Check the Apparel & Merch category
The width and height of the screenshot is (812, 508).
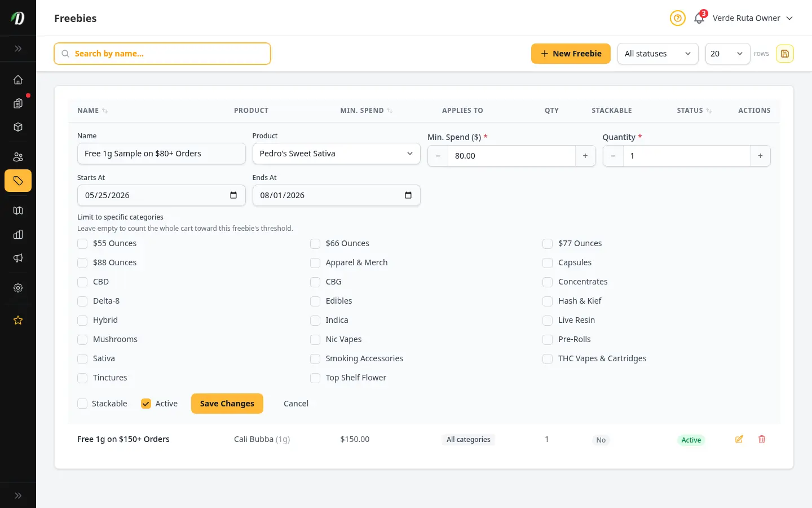coord(315,262)
